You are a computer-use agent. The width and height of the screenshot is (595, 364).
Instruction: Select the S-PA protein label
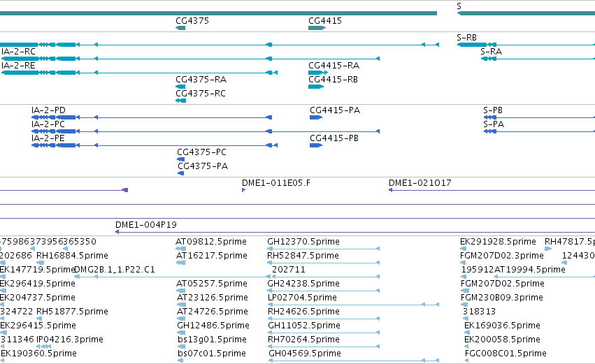494,124
